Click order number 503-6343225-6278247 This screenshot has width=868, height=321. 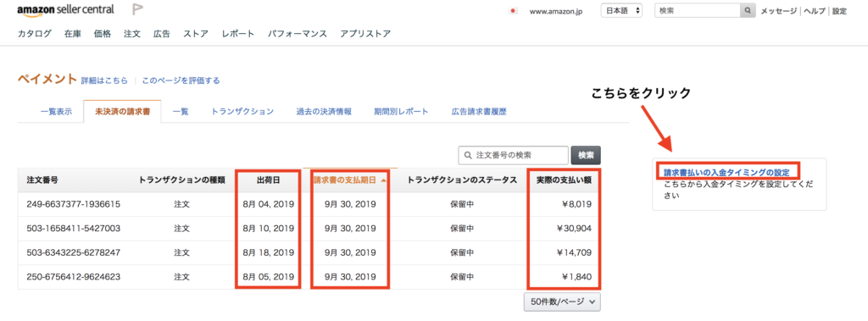coord(74,252)
